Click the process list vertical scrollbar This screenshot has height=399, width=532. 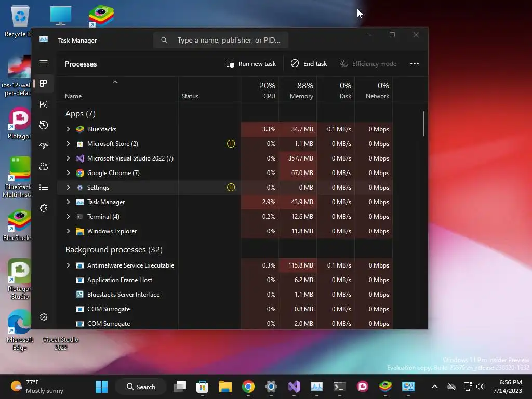[424, 124]
